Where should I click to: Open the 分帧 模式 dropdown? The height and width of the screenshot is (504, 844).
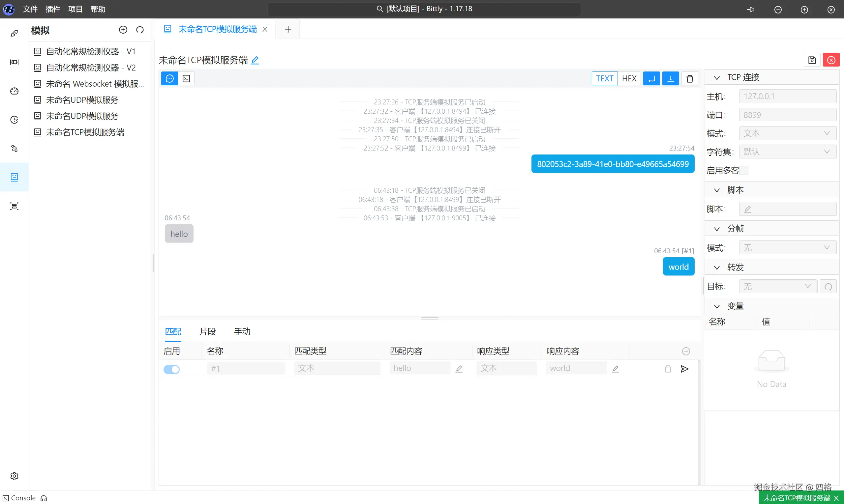pos(787,248)
